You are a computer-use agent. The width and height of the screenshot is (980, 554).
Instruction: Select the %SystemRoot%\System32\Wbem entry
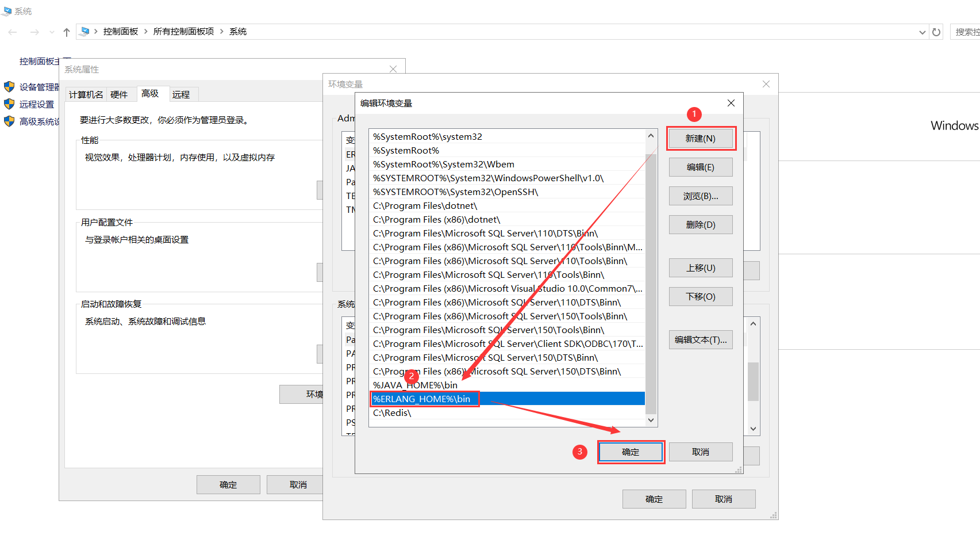507,165
